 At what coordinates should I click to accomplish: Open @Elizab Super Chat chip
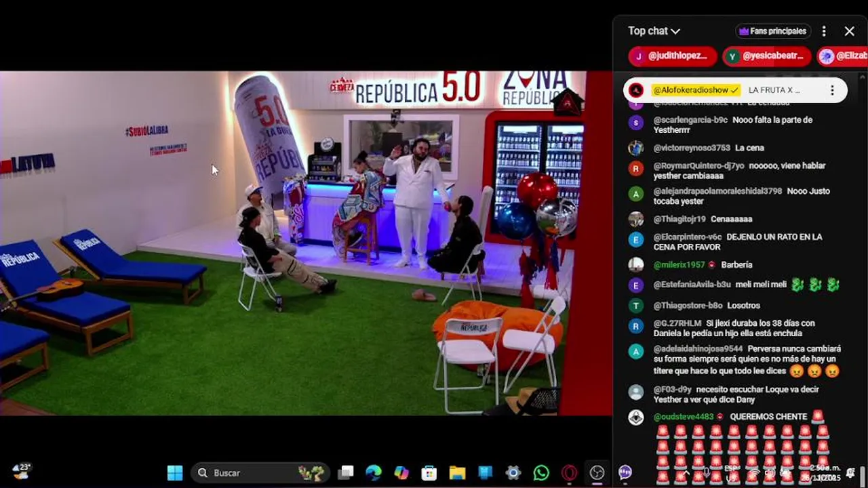tap(842, 56)
